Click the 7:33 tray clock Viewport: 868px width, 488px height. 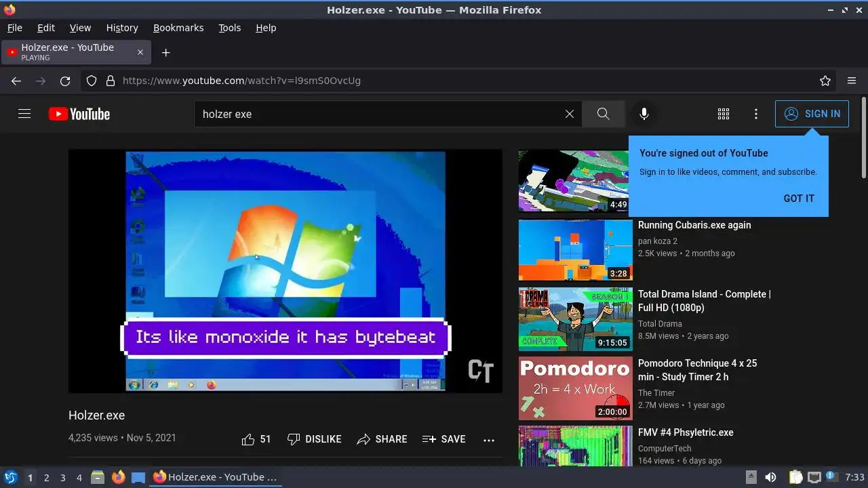tap(855, 477)
